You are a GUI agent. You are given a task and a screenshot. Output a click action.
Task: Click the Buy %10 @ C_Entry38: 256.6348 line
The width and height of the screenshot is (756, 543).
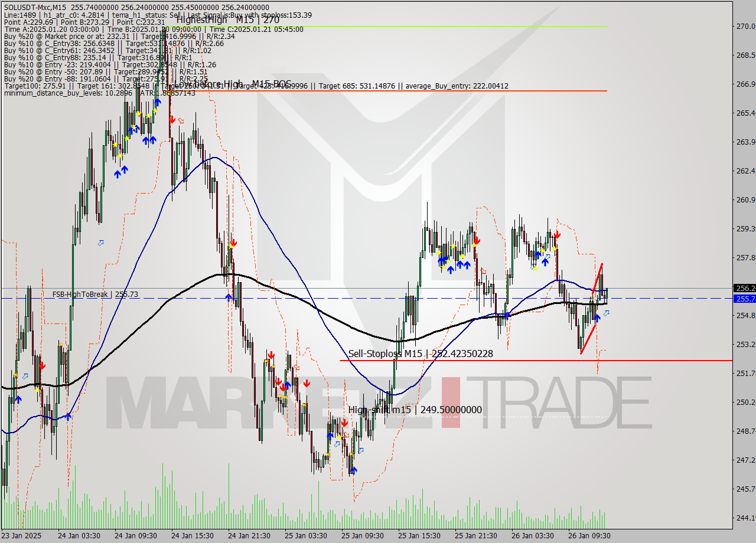tap(113, 43)
